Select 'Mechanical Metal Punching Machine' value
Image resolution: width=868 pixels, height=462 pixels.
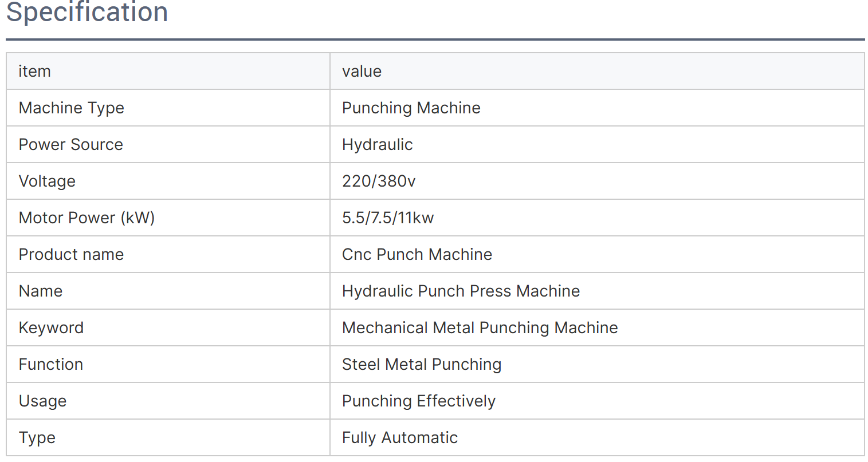click(x=480, y=328)
